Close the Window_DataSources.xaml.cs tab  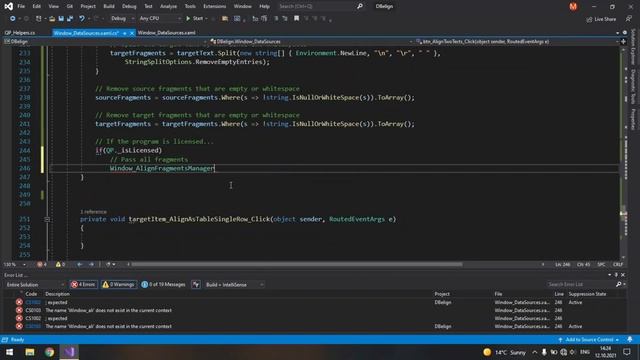[132, 33]
